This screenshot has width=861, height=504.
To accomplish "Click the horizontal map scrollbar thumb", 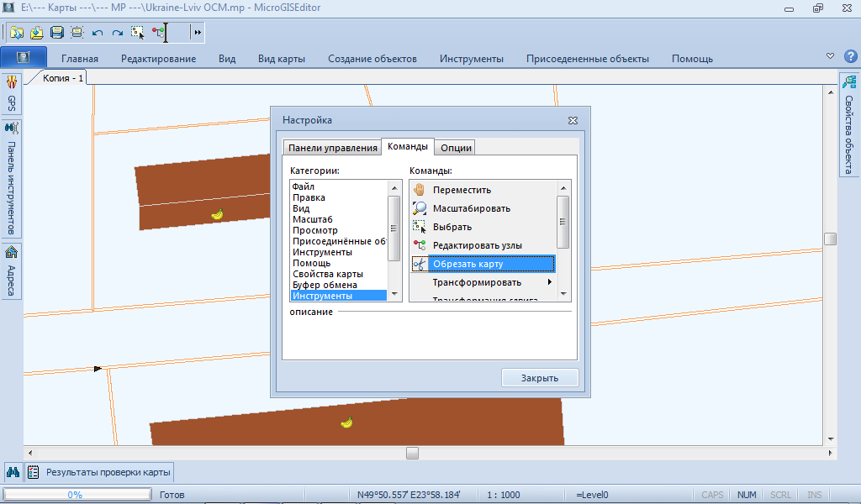I will [x=412, y=453].
